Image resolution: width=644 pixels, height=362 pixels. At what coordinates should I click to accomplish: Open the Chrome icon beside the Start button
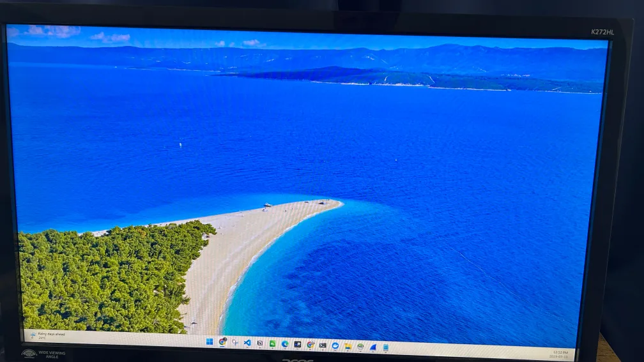pos(222,342)
